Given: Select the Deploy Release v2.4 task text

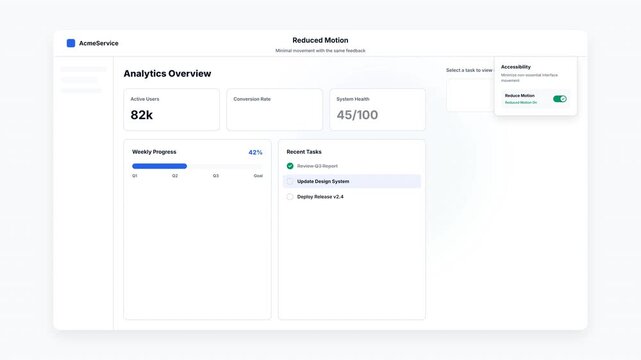Looking at the screenshot, I should (x=320, y=197).
